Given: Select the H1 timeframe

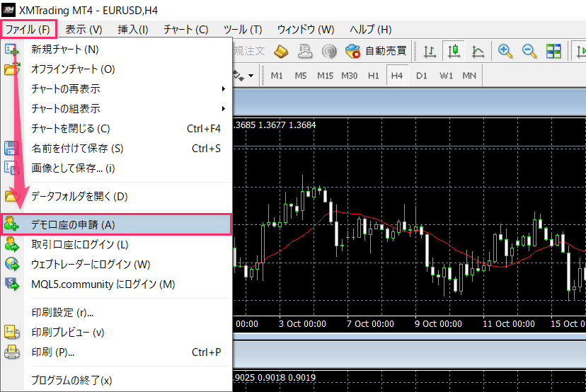Looking at the screenshot, I should (x=373, y=76).
